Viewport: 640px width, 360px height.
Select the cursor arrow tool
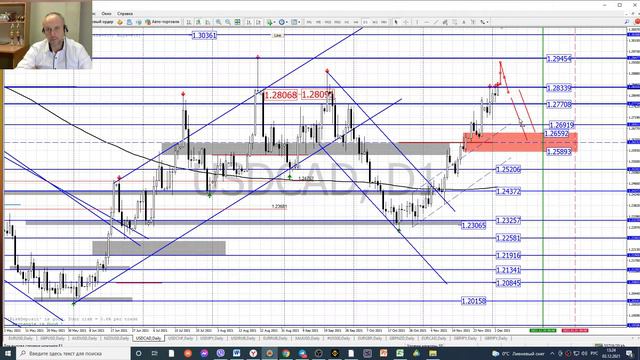coord(396,22)
